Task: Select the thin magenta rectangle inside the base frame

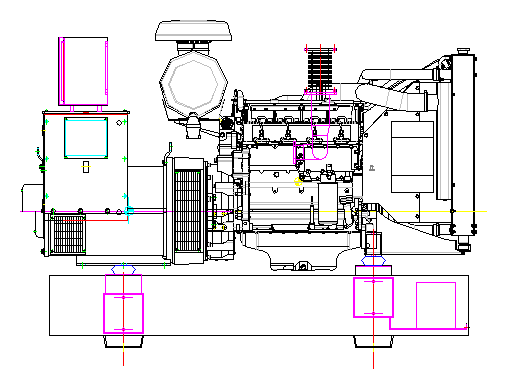Action: pos(436,305)
